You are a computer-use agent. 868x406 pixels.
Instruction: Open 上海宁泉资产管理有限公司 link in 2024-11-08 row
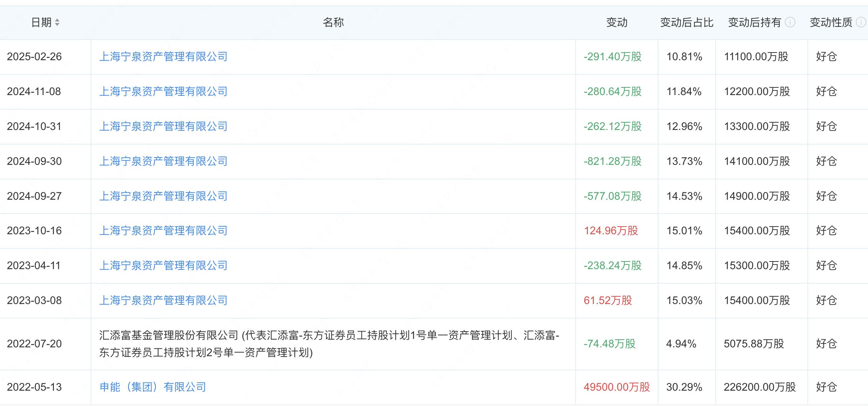163,92
